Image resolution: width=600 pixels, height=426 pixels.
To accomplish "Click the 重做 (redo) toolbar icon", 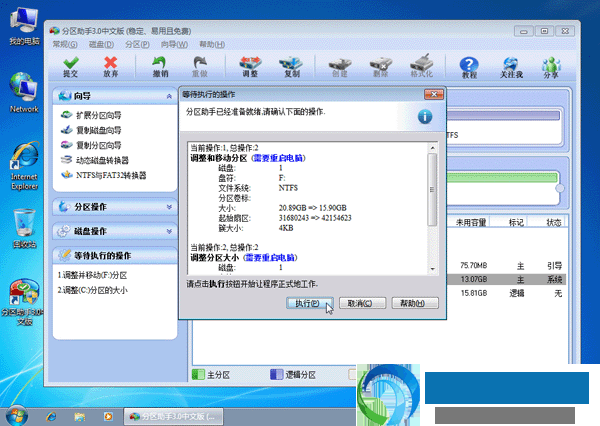I will tap(200, 67).
